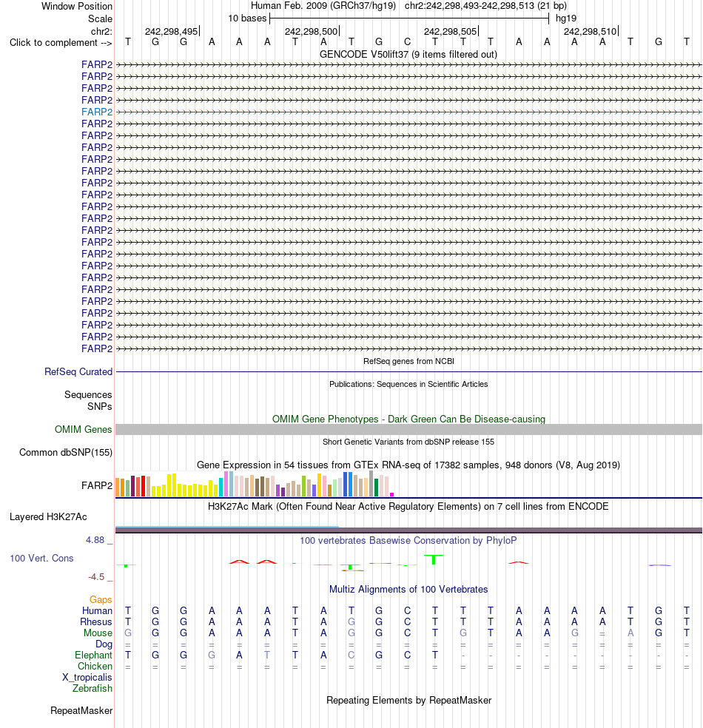Open the GTEx 'Gene Expression in 54 tissues' title
This screenshot has height=728, width=703.
pos(408,465)
